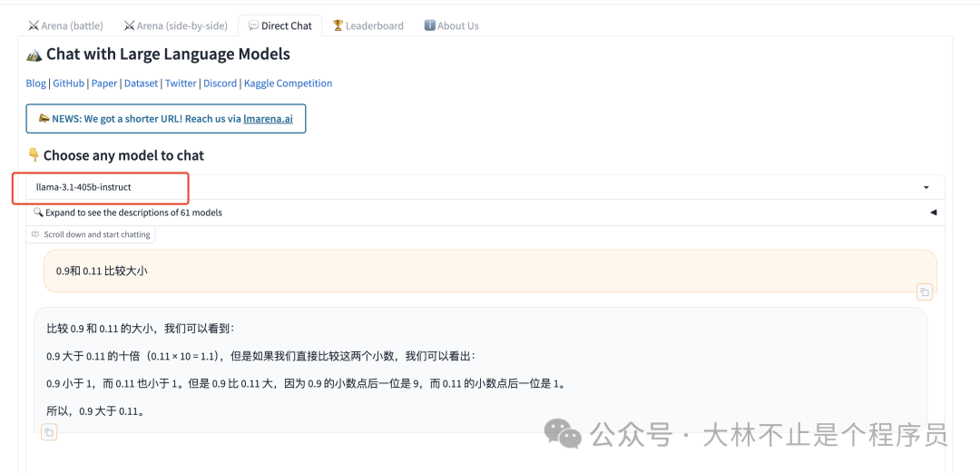980x474 pixels.
Task: Click the reply line starting 比较 0.9 和 0.11 的大小
Action: (140, 328)
